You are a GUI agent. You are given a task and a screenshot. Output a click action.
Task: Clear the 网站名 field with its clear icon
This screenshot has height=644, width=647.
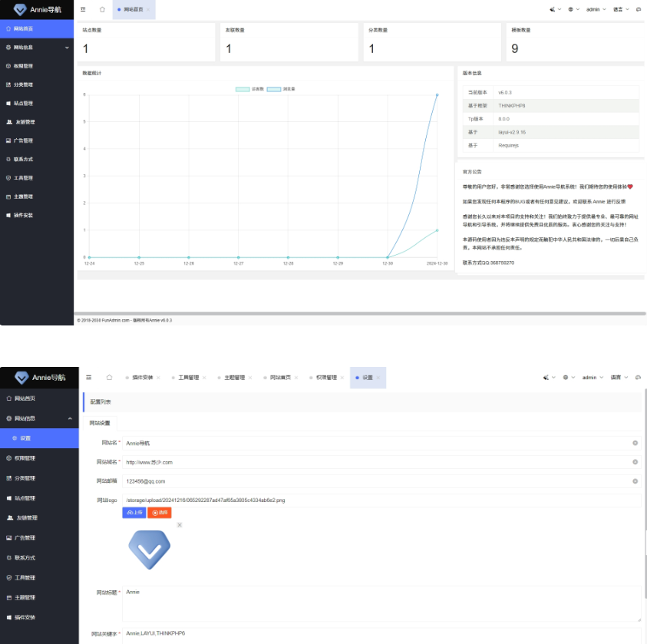pos(635,443)
